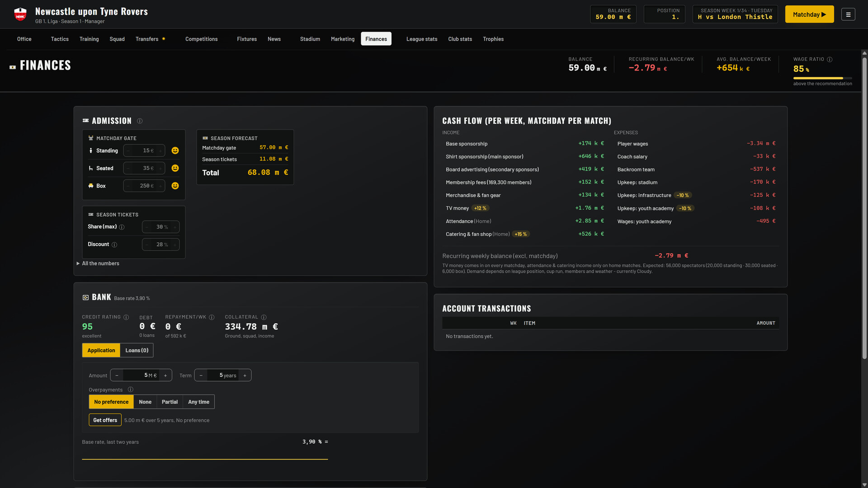Screen dimensions: 868x488
Task: Decrease loan amount with minus button
Action: pyautogui.click(x=117, y=375)
